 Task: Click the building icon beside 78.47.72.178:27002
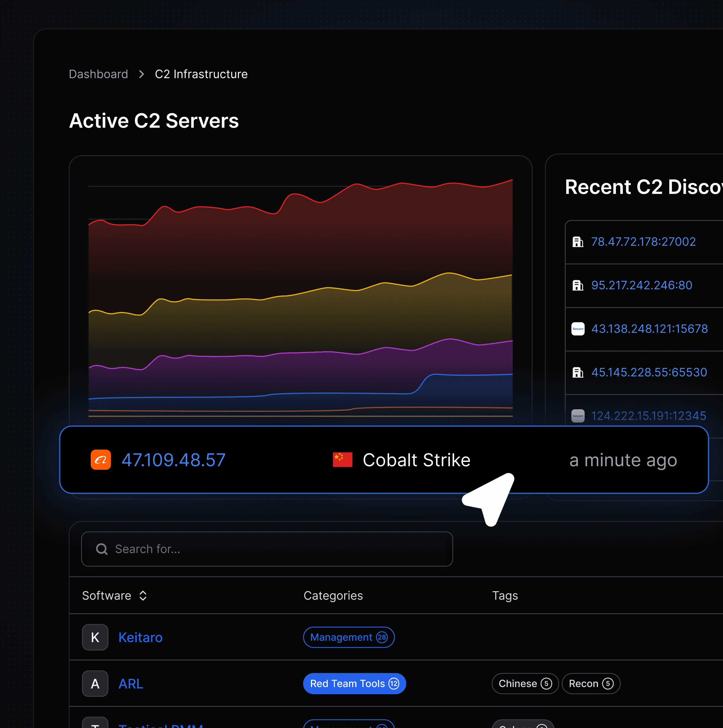[x=578, y=241]
